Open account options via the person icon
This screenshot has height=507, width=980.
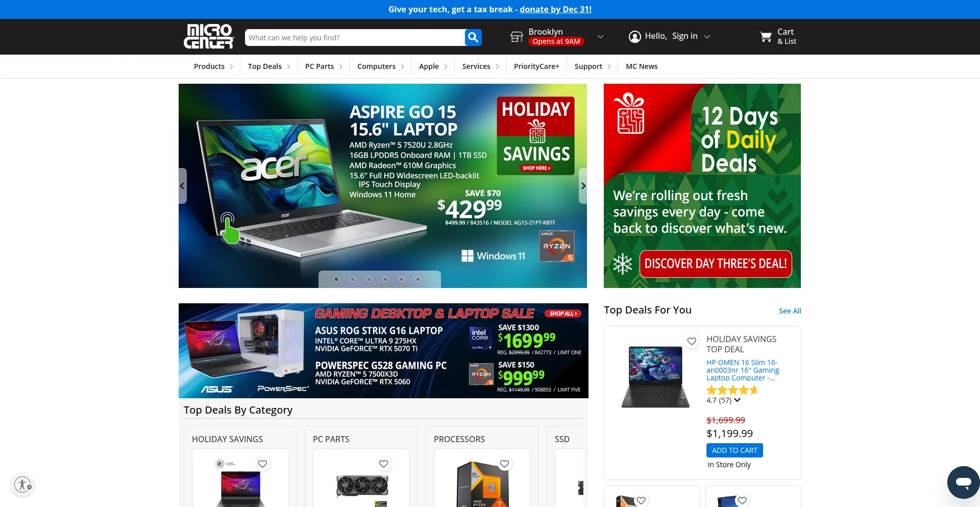click(x=634, y=36)
